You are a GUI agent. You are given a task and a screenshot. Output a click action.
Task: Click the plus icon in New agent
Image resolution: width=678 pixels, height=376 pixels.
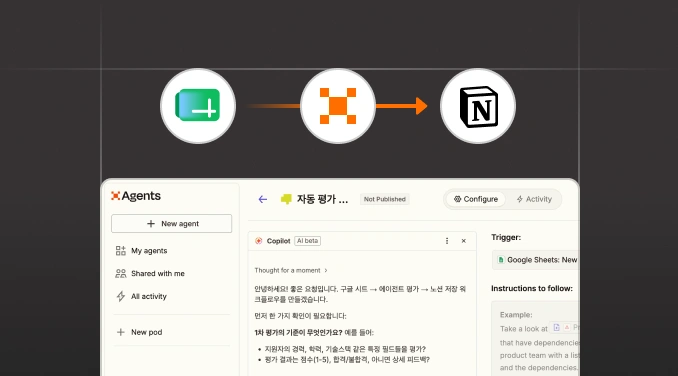[150, 223]
